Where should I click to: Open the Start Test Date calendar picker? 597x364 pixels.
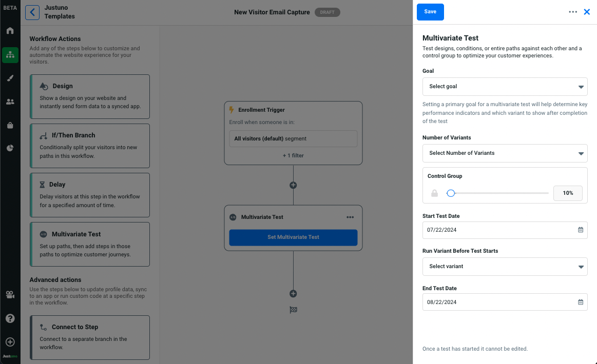pos(581,230)
